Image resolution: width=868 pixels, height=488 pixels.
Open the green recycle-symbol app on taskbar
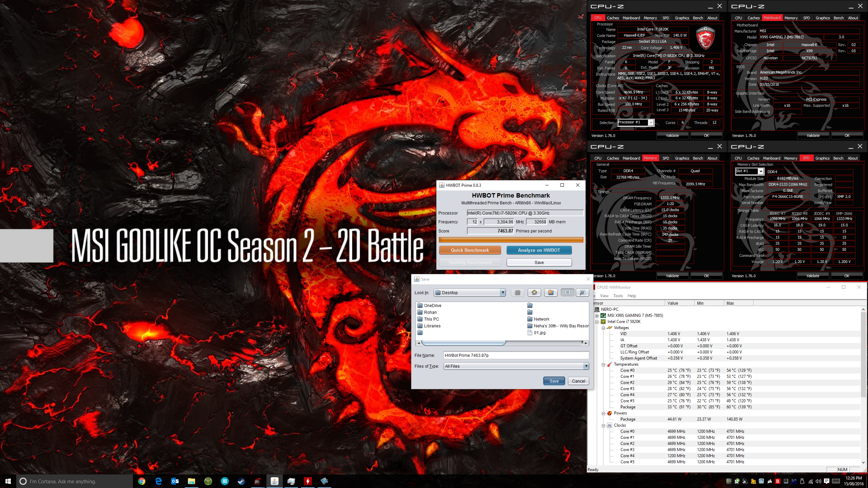click(x=208, y=481)
